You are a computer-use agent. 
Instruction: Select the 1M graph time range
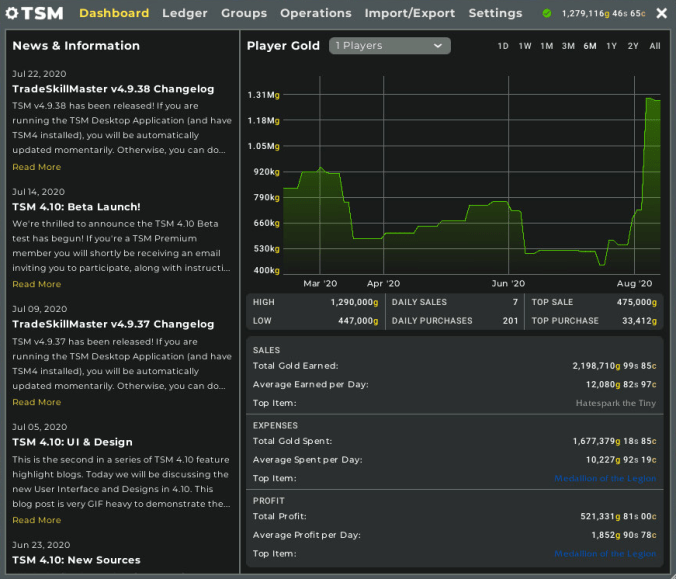(546, 46)
